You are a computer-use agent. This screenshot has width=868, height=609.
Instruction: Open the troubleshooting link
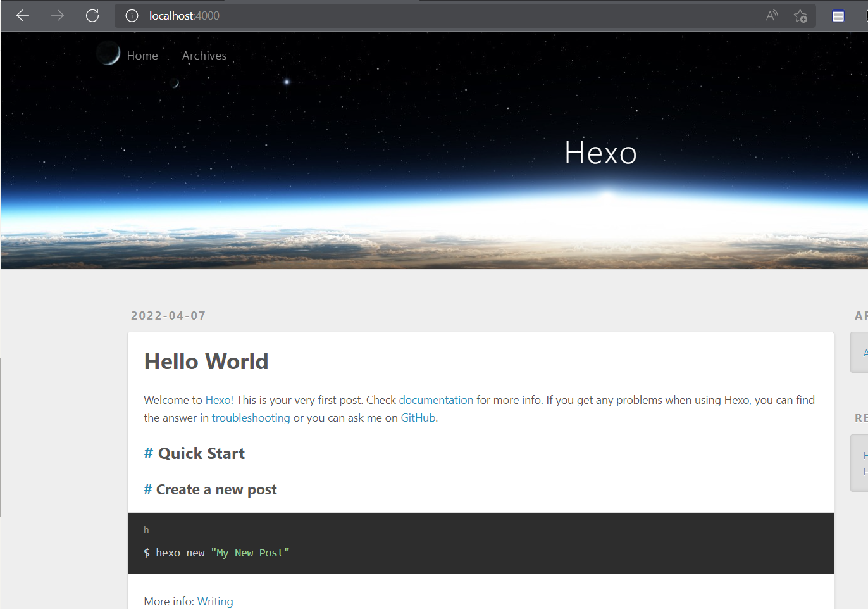tap(251, 418)
